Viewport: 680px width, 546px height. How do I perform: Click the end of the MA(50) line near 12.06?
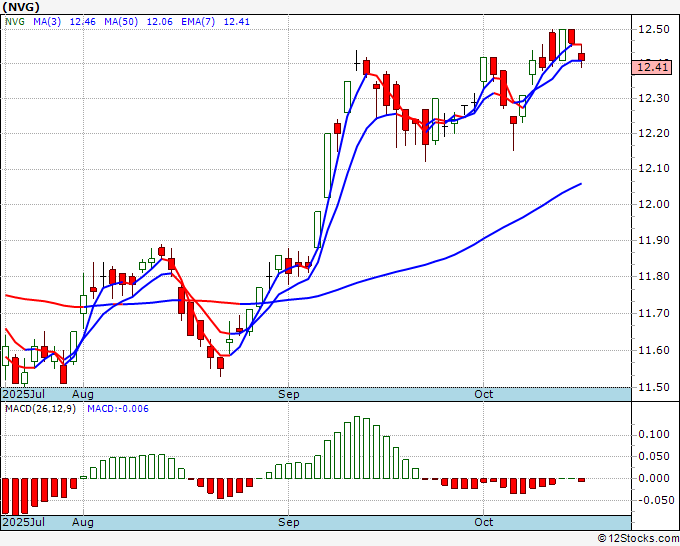click(581, 184)
